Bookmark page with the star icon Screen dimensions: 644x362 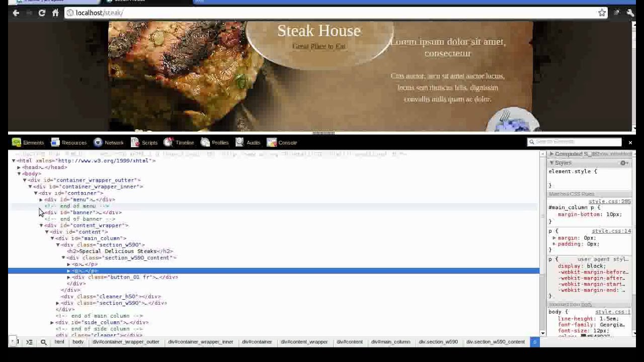(602, 13)
